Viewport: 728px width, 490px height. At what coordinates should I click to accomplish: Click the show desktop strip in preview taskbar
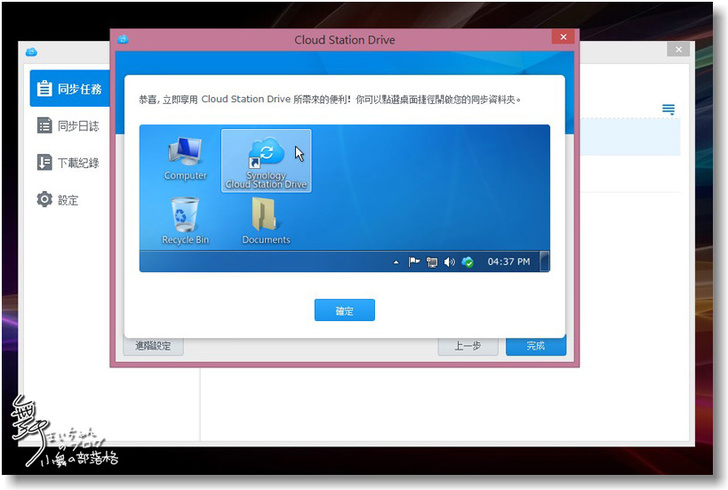545,261
